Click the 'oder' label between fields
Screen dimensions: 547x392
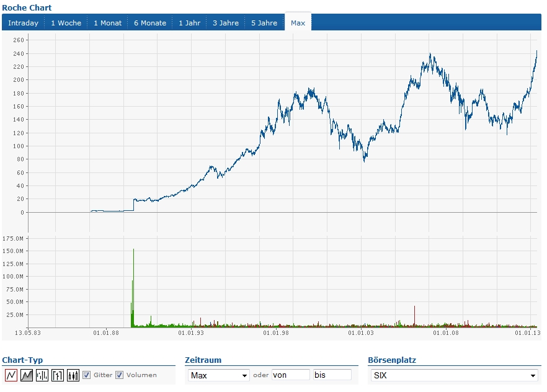click(260, 375)
